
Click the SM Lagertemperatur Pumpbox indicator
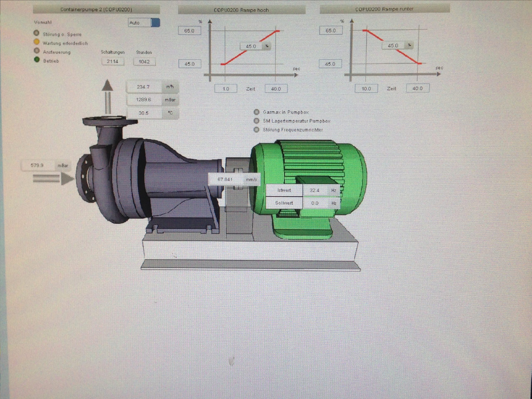[x=257, y=121]
